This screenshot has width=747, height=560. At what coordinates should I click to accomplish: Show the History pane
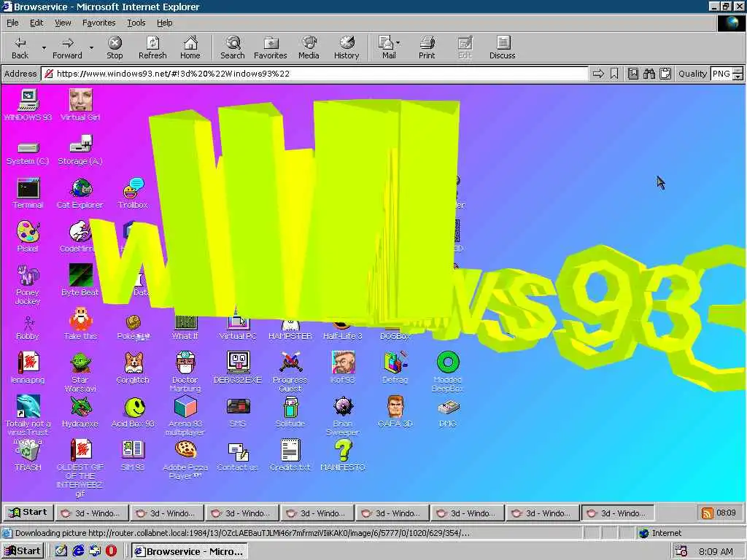pos(347,47)
